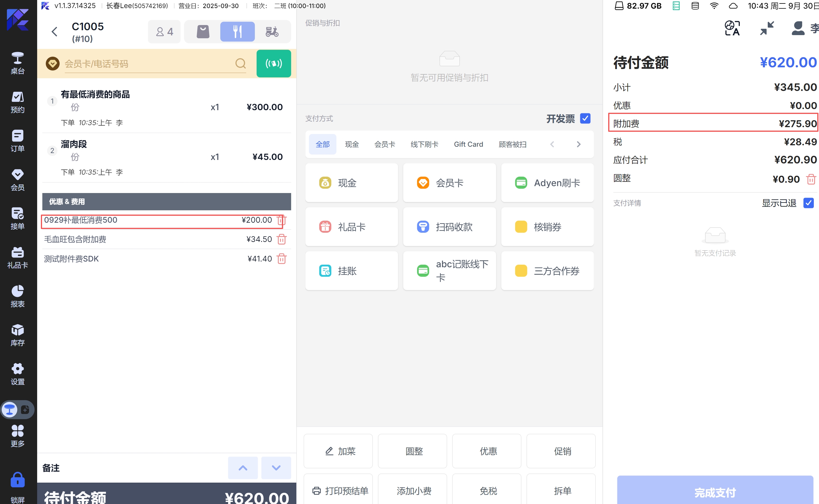Screen dimensions: 819x504
Task: Collapse the 备注 notes with down chevron
Action: click(x=276, y=467)
